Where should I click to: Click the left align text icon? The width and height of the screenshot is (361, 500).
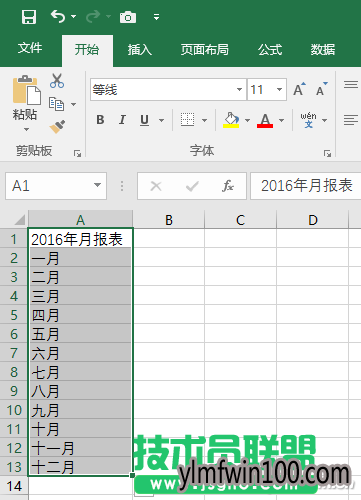[x=351, y=120]
